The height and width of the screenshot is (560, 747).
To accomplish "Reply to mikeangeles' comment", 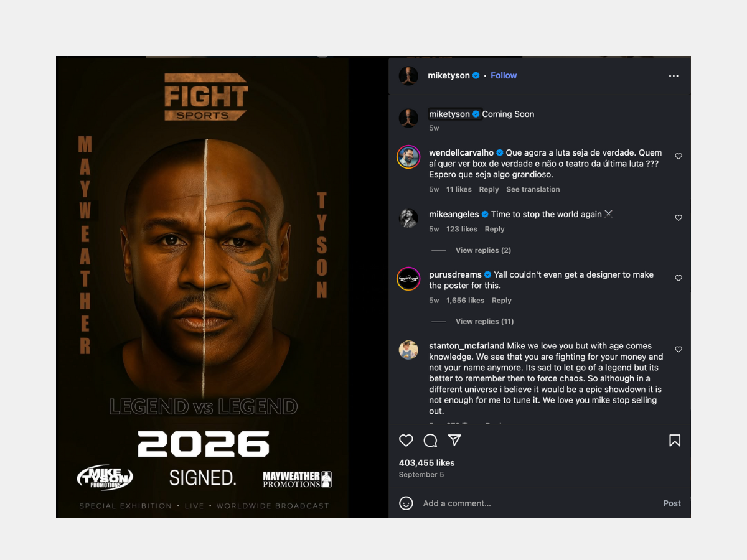I will tap(494, 229).
